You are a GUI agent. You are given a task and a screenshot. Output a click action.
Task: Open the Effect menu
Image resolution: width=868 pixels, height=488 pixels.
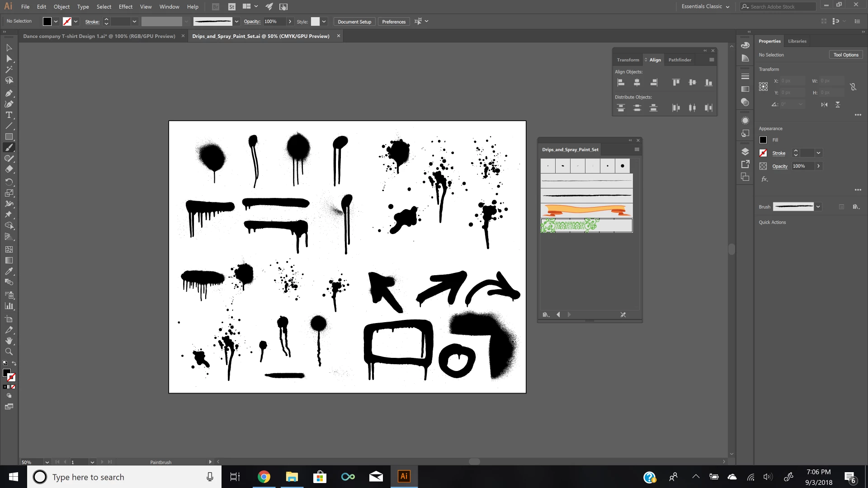[x=125, y=7]
